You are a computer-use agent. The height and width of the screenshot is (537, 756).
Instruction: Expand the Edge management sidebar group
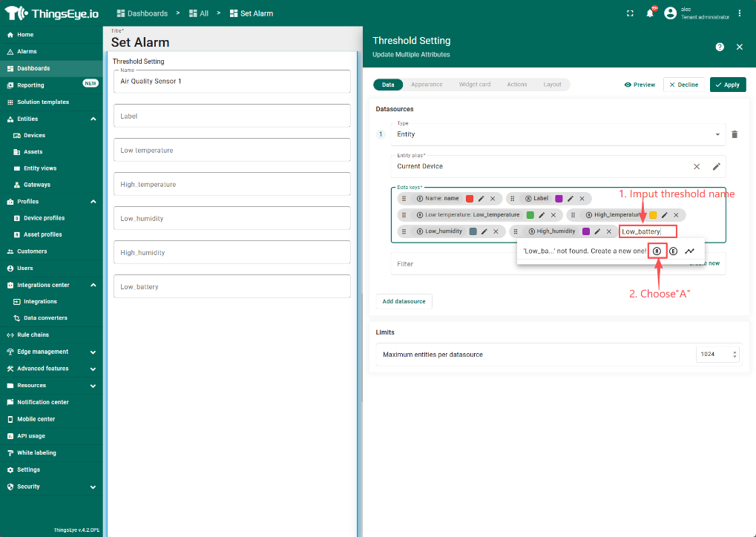(x=93, y=352)
